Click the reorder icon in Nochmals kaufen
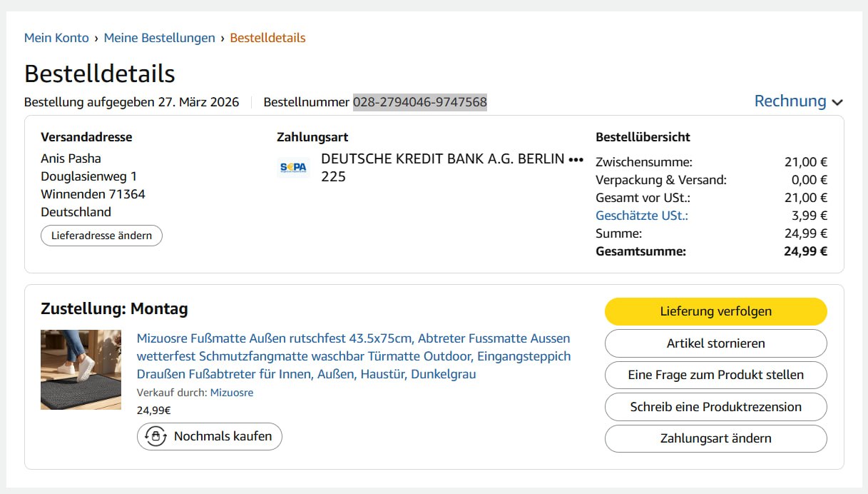The image size is (868, 494). (155, 436)
